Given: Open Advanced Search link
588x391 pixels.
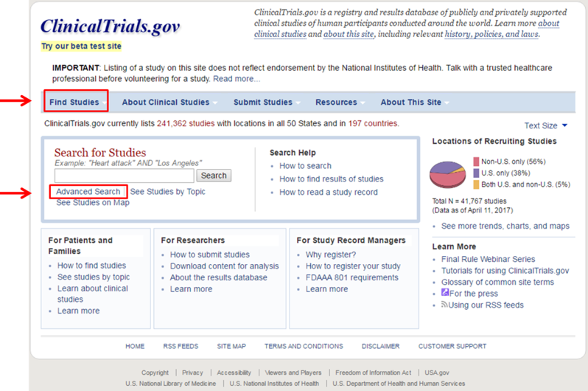Looking at the screenshot, I should 88,192.
